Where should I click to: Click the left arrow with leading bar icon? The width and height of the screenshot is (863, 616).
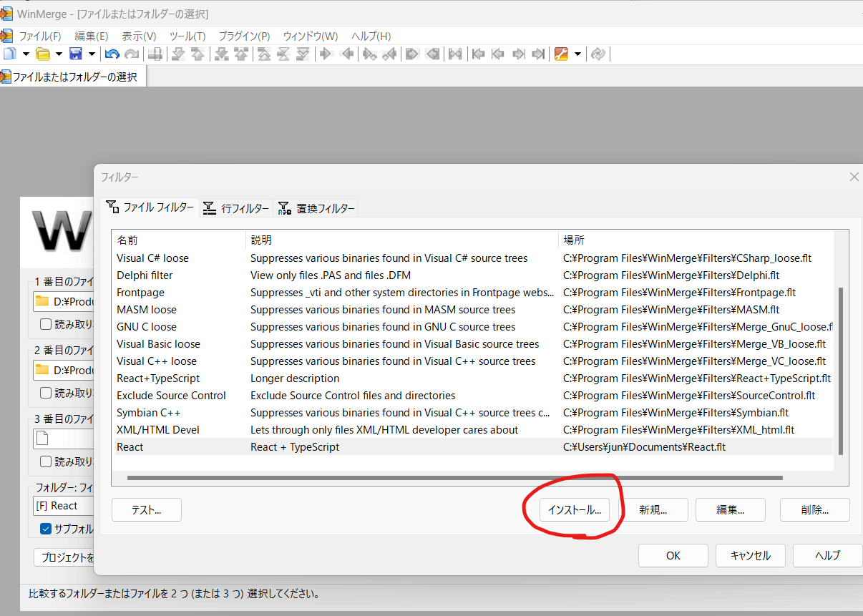point(478,54)
